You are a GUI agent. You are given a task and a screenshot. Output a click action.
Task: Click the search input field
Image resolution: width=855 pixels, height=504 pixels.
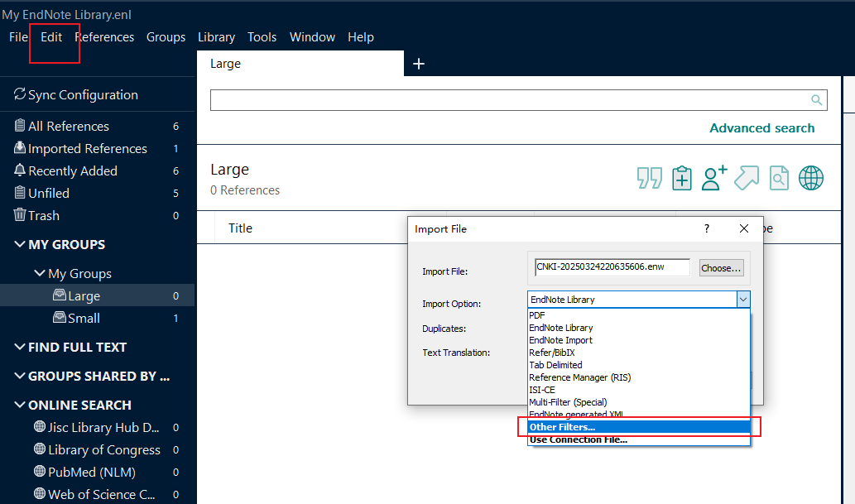(519, 100)
